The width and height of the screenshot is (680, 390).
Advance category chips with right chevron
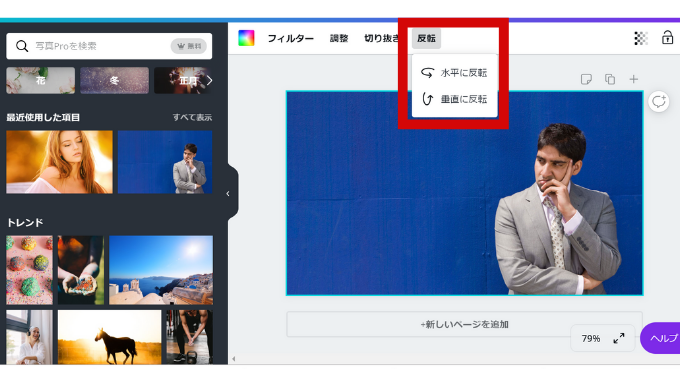click(x=209, y=80)
